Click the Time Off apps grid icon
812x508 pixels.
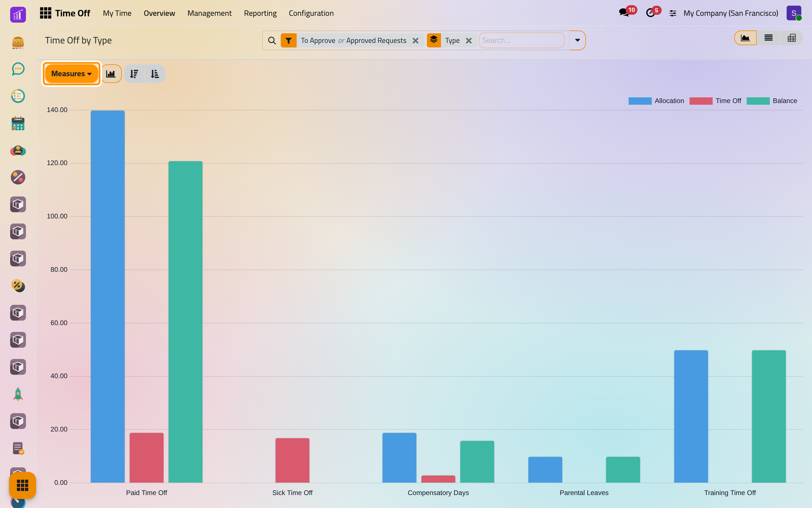pos(46,13)
